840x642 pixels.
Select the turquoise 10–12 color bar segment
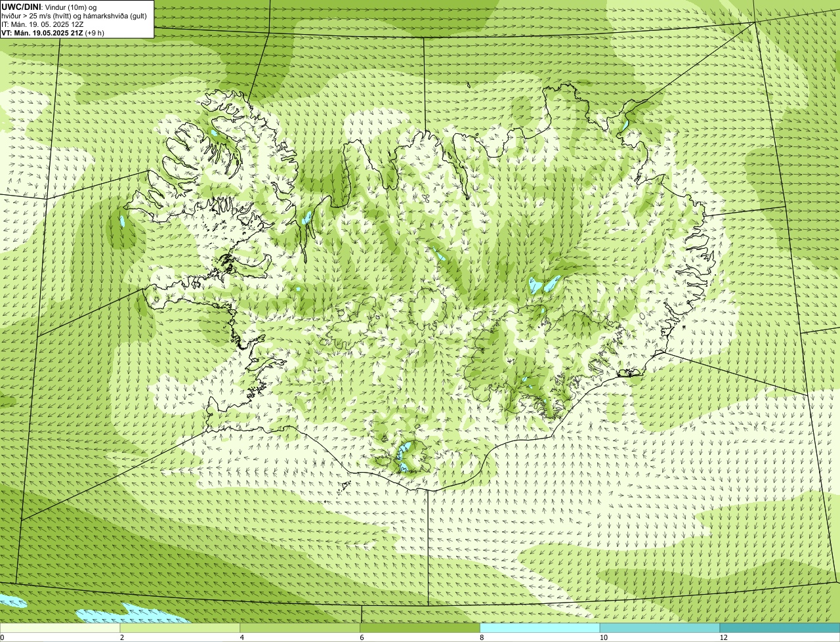tap(660, 628)
